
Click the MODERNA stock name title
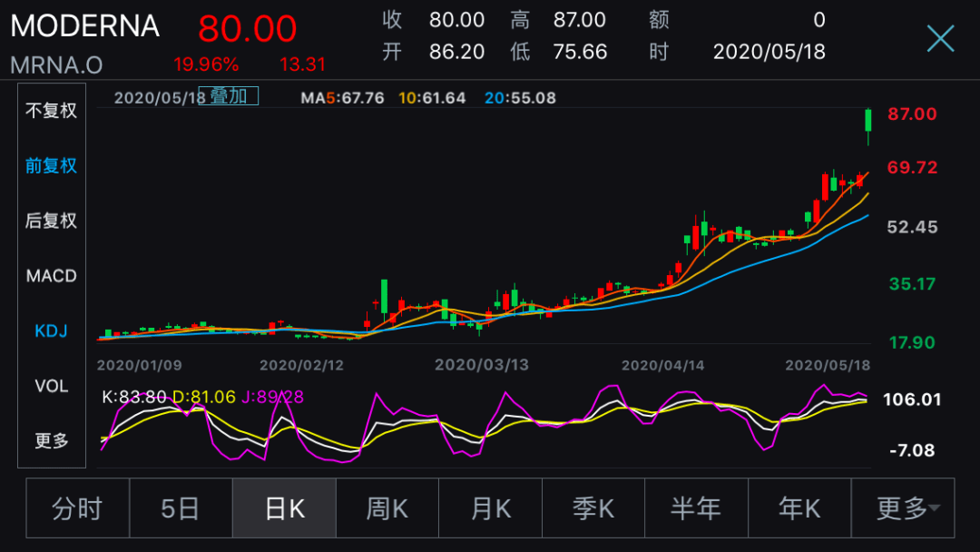[85, 26]
